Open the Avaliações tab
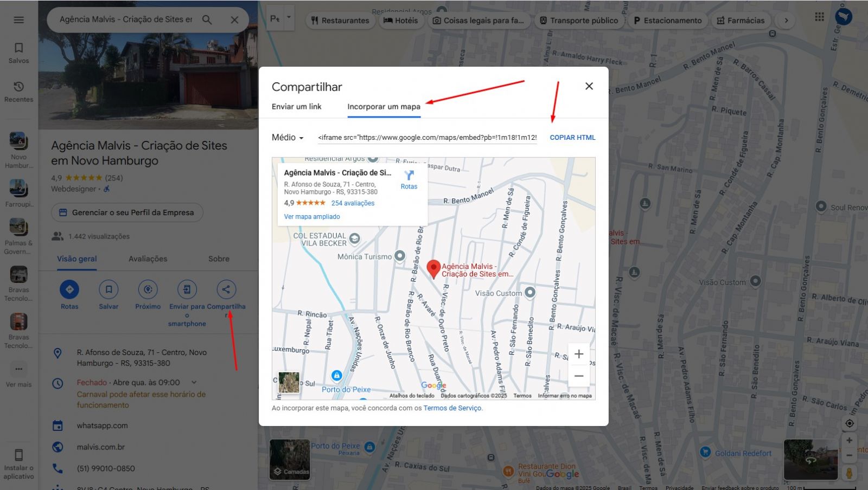 [148, 259]
